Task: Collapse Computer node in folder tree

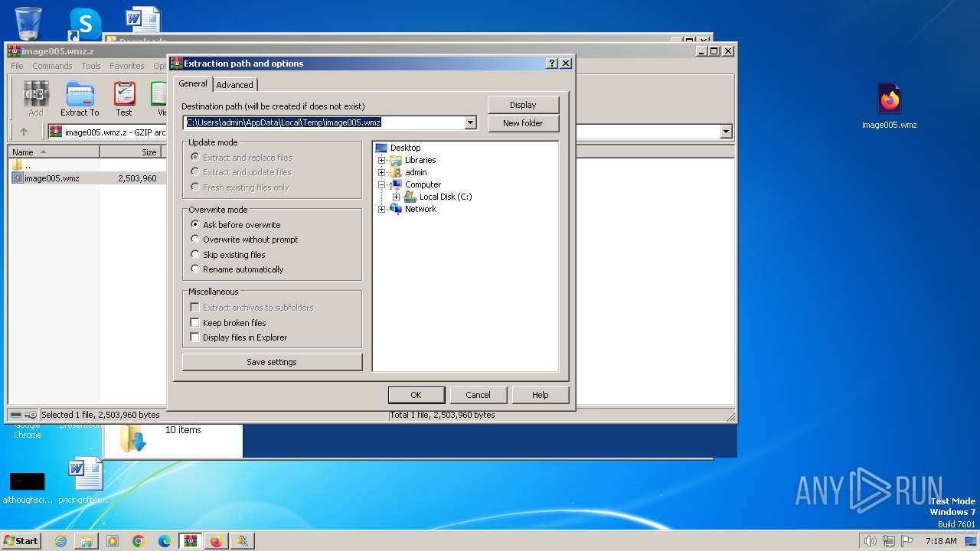Action: [381, 184]
